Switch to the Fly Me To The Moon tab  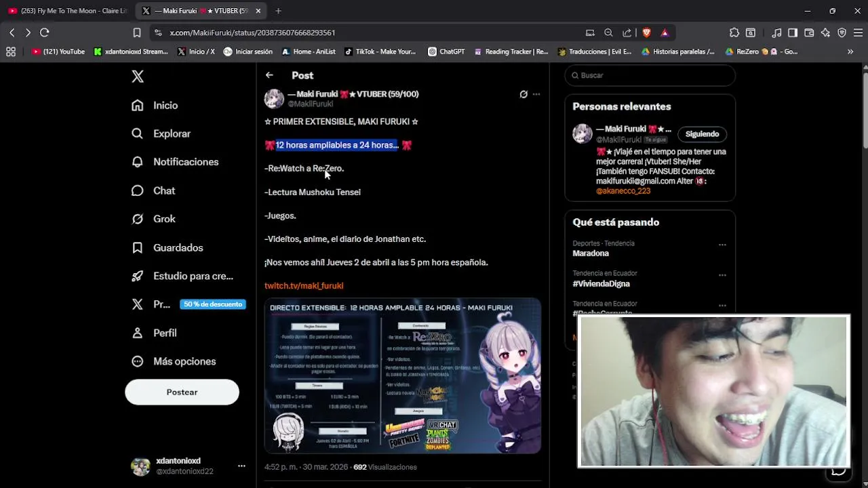click(67, 11)
